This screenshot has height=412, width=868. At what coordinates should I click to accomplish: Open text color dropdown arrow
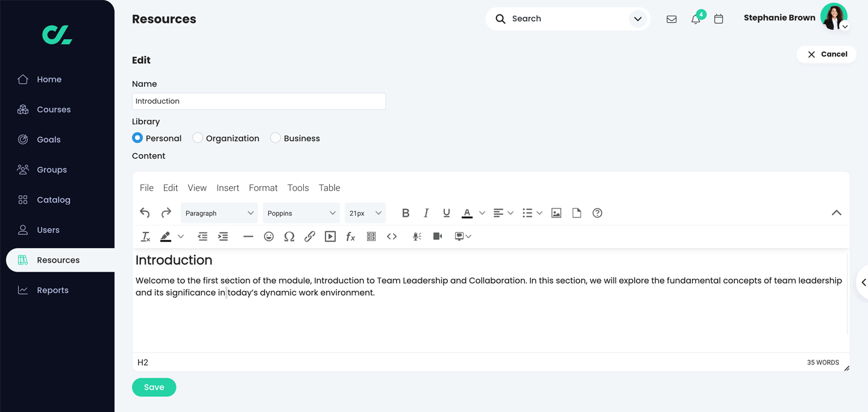pyautogui.click(x=482, y=213)
